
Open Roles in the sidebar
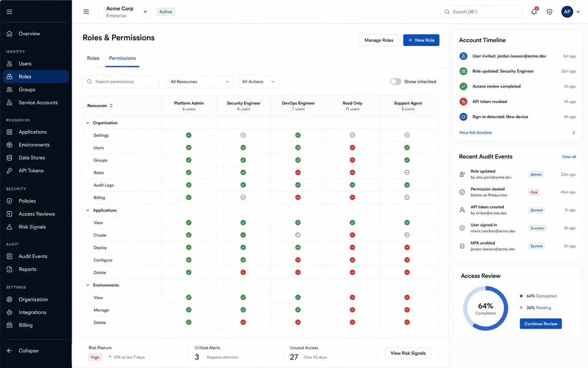36,77
